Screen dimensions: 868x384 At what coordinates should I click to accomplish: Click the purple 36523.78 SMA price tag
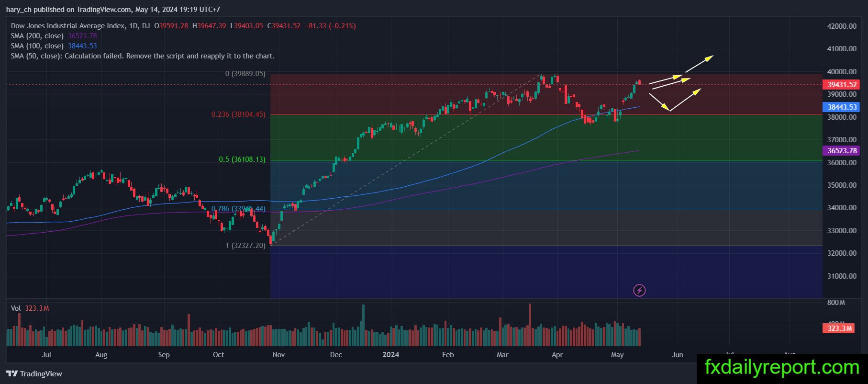841,150
